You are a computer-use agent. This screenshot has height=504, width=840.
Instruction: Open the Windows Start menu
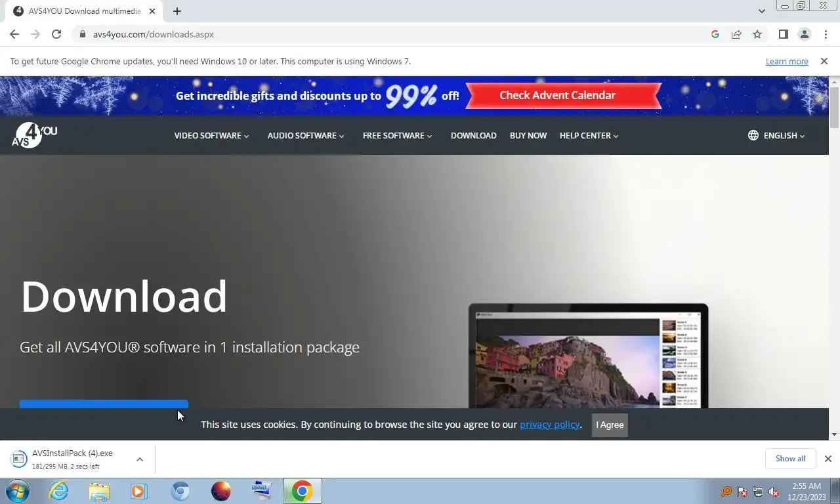(x=17, y=491)
